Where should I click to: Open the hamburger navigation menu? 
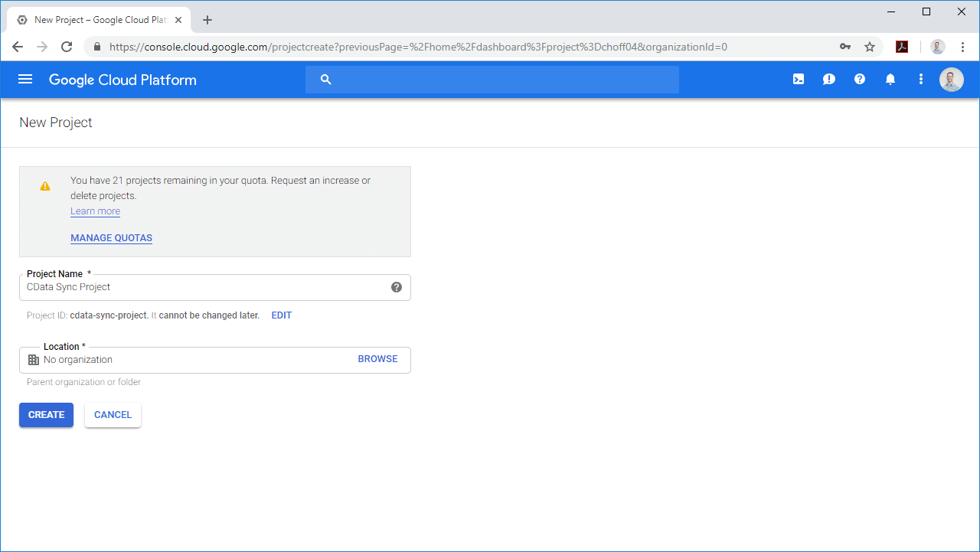click(25, 80)
